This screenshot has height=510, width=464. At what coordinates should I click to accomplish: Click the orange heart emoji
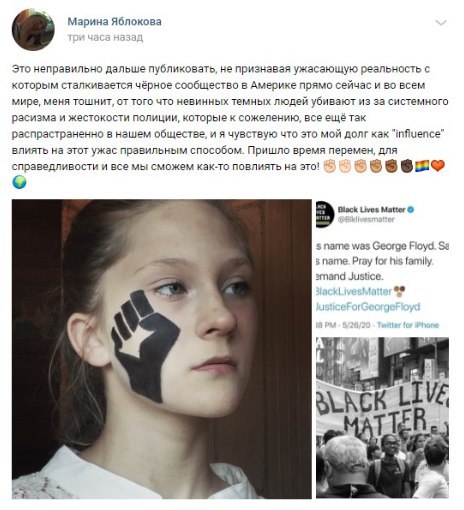coord(438,166)
